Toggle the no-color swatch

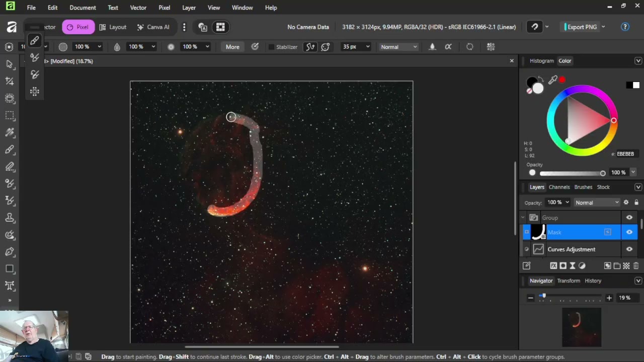pyautogui.click(x=529, y=90)
